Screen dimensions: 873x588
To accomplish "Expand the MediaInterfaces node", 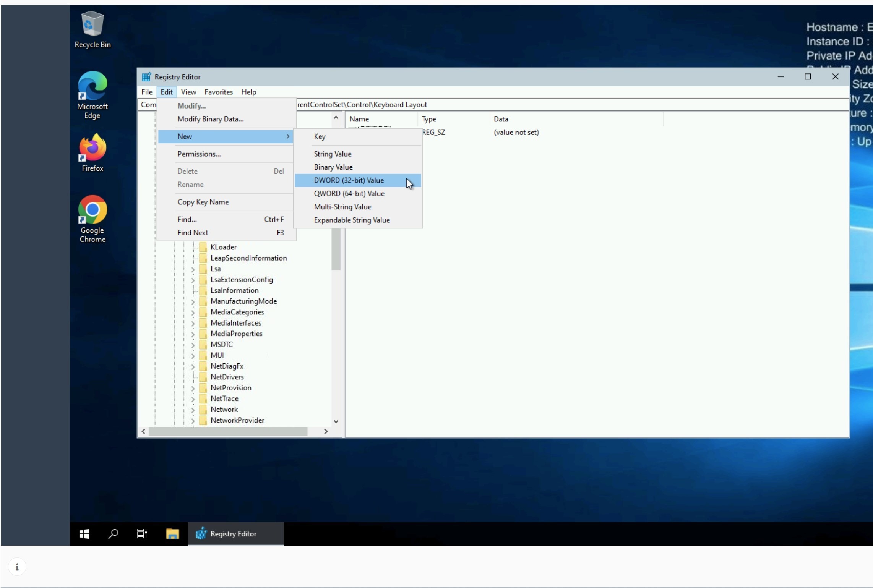I will click(x=193, y=323).
